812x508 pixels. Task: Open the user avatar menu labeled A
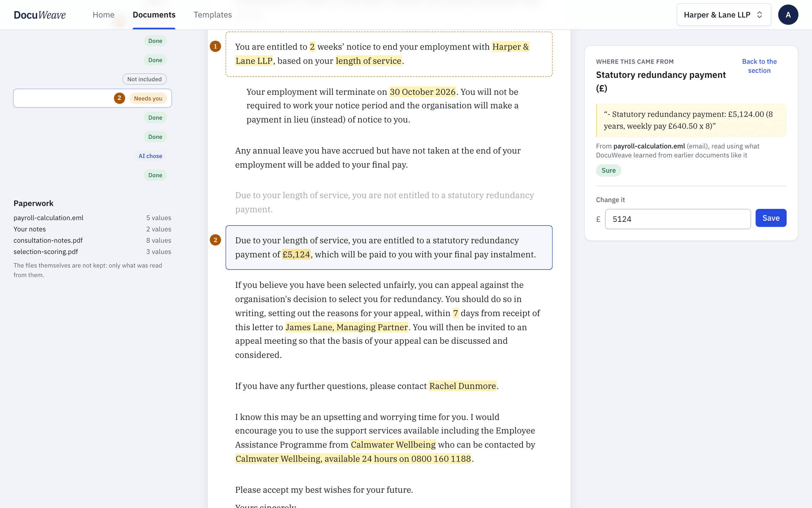click(788, 15)
